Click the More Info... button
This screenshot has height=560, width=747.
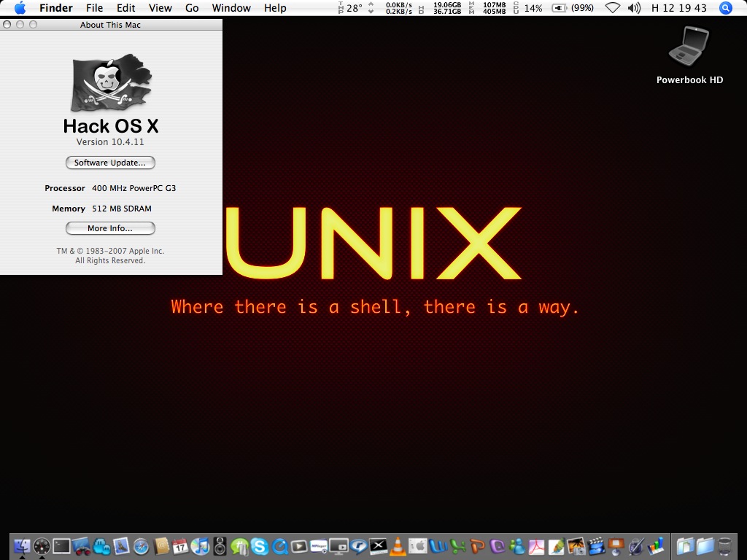(110, 228)
